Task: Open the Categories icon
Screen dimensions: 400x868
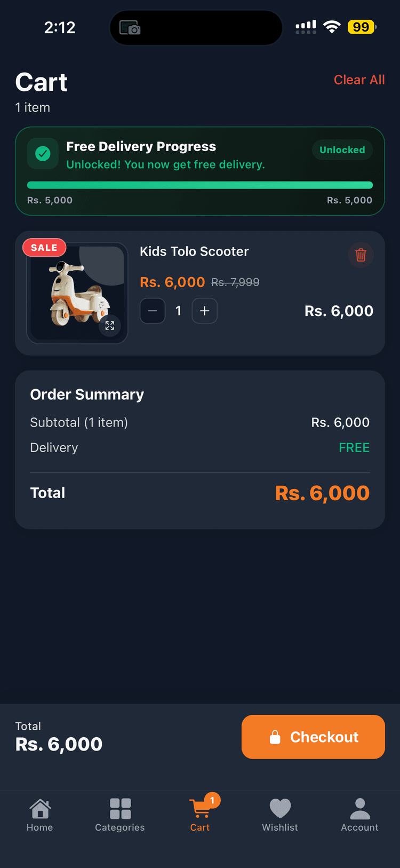Action: [119, 808]
